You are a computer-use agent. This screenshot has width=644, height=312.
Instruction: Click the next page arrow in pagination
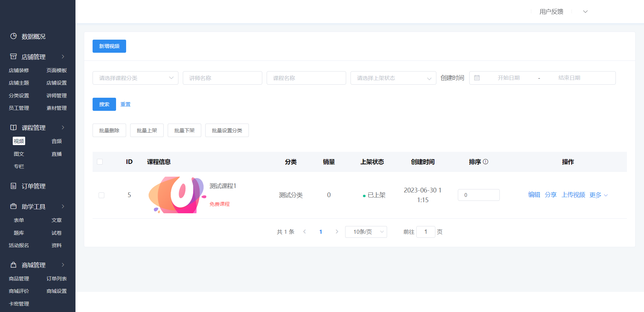337,231
